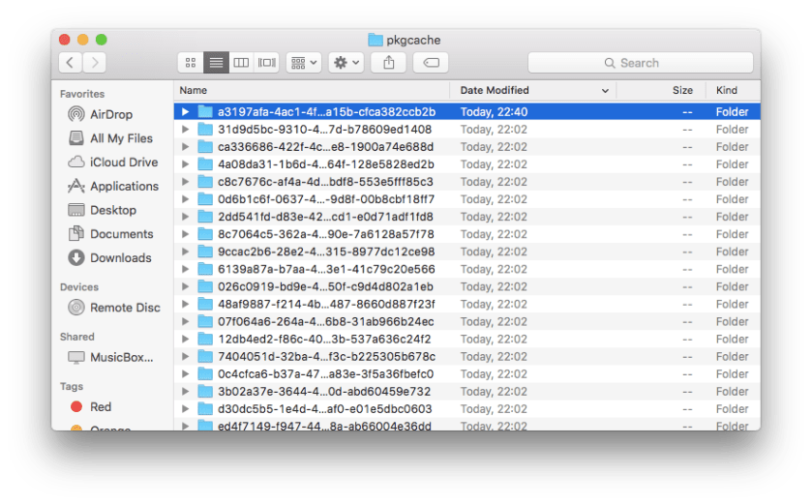Select folder 07f064a6-264a-4...6b8-31ab966b24ec
This screenshot has width=812, height=504.
point(467,322)
